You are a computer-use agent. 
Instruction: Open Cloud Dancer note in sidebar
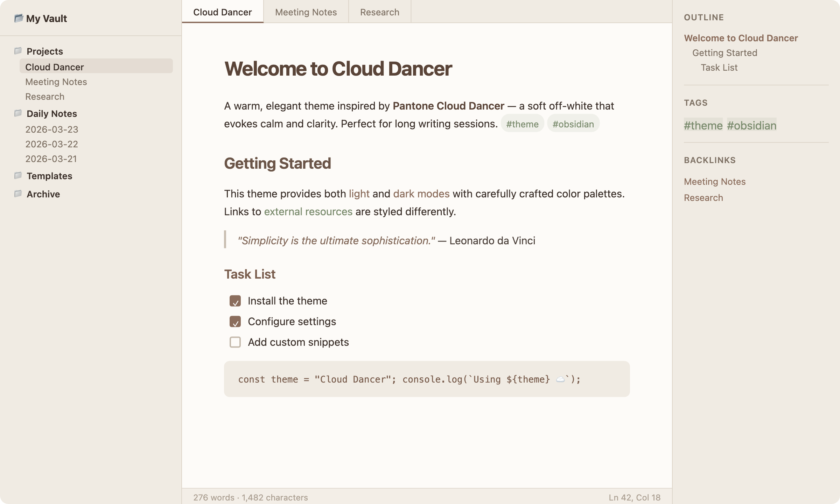click(x=96, y=66)
